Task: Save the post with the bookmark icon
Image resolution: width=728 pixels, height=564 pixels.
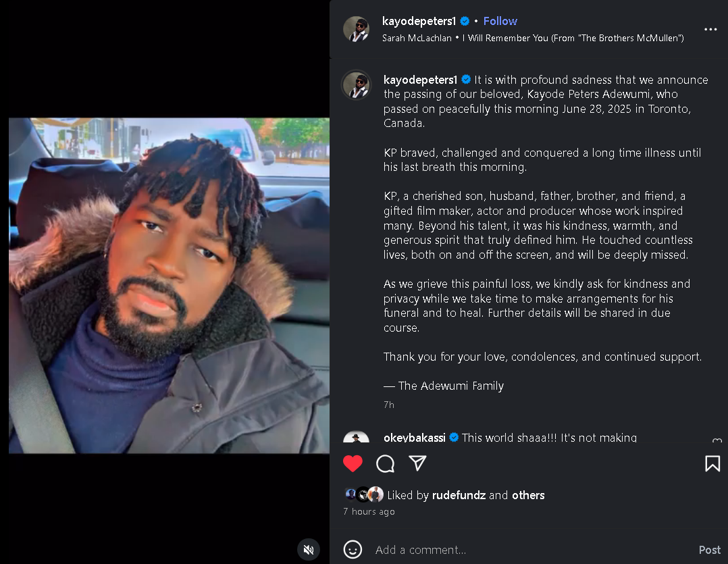Action: click(712, 463)
